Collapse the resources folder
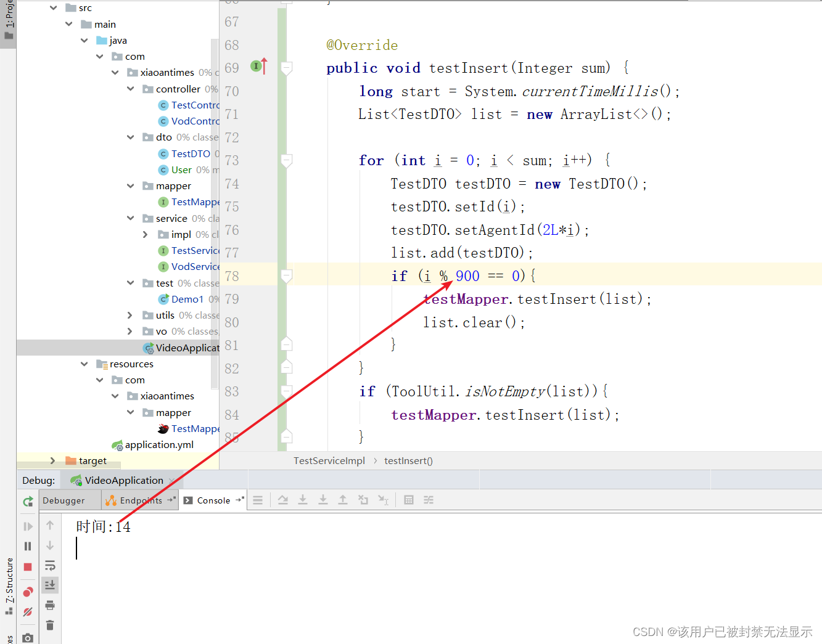 (x=84, y=364)
